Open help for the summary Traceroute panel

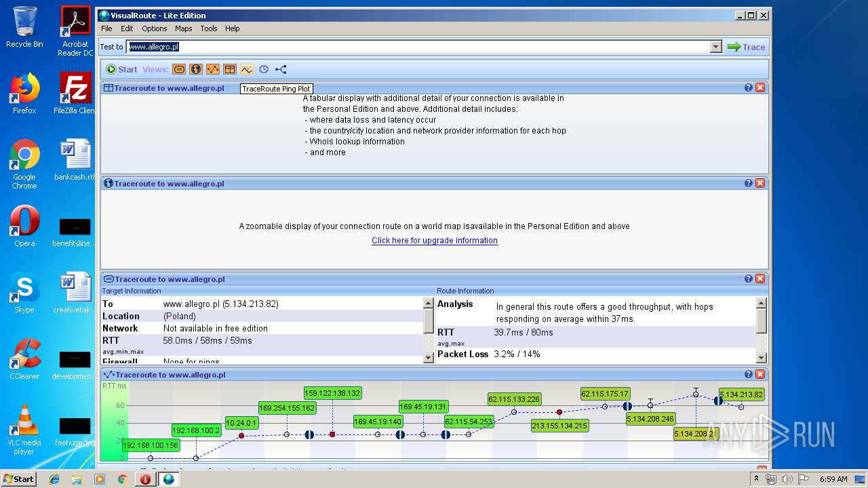tap(749, 279)
